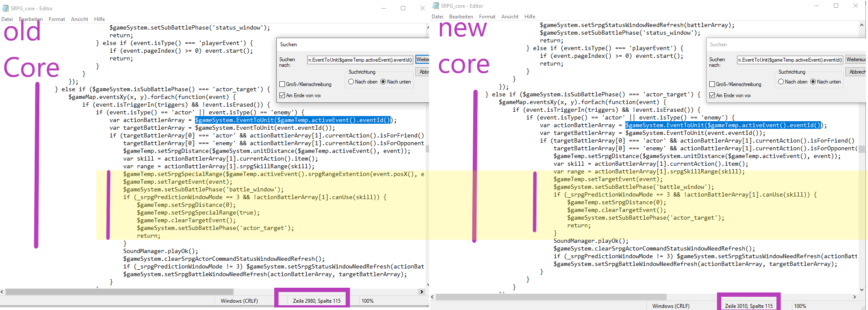Click right arrow of left editor horizontal scrollbar
Viewport: 868px width, 310px height.
pyautogui.click(x=422, y=292)
